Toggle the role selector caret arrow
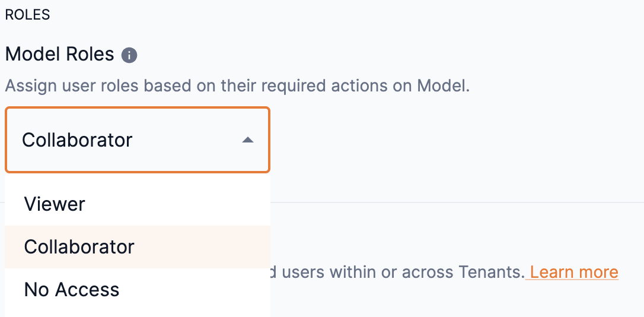The image size is (644, 317). click(248, 140)
